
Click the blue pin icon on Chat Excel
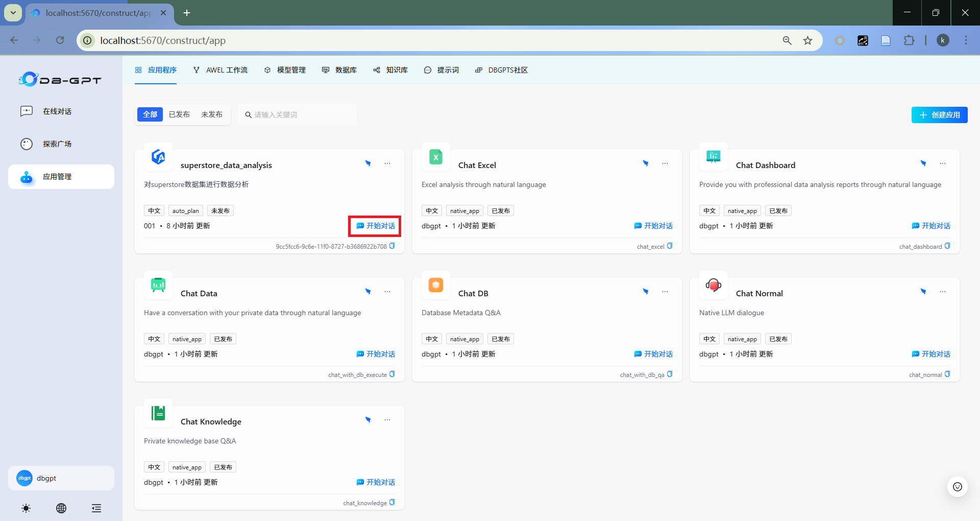click(x=646, y=163)
